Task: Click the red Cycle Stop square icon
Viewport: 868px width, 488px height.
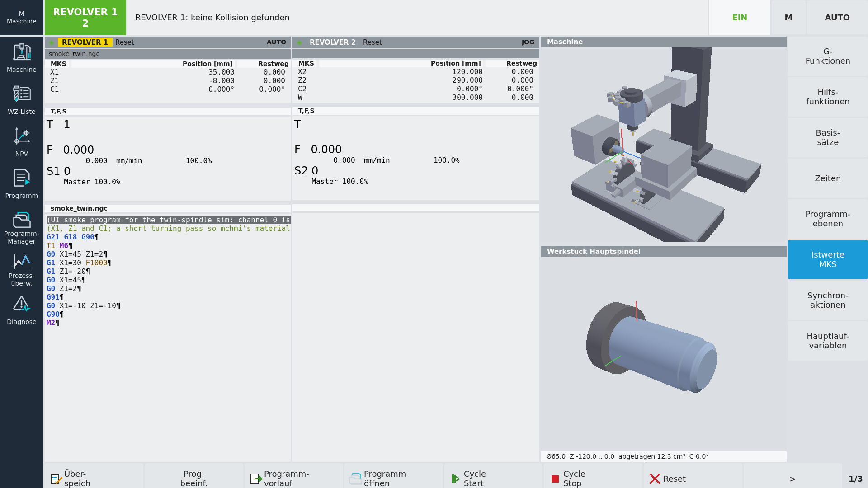Action: pyautogui.click(x=555, y=479)
